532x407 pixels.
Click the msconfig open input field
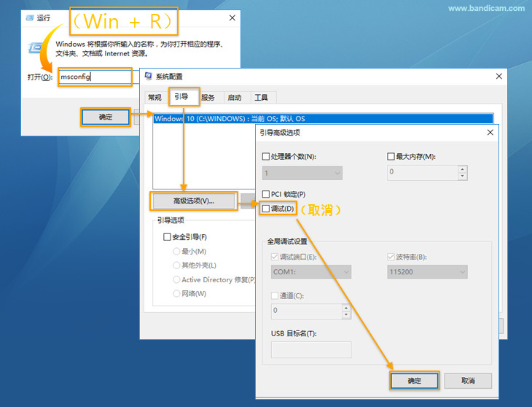(x=95, y=77)
